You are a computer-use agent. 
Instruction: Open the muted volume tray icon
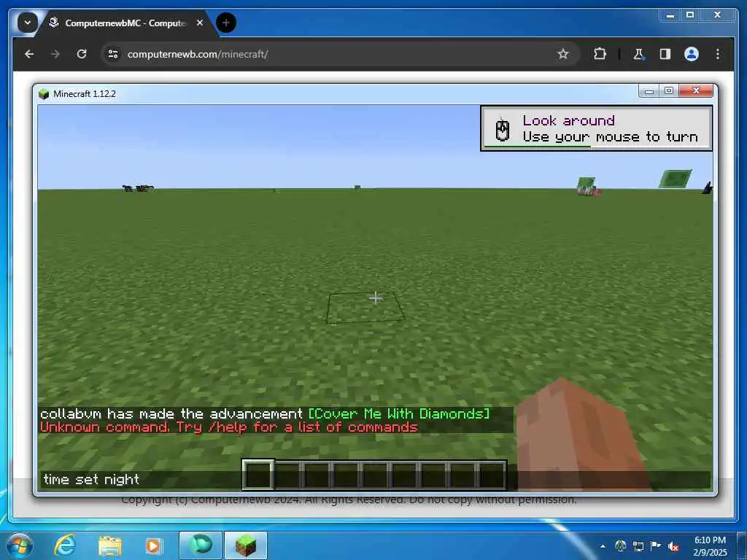[x=673, y=546]
